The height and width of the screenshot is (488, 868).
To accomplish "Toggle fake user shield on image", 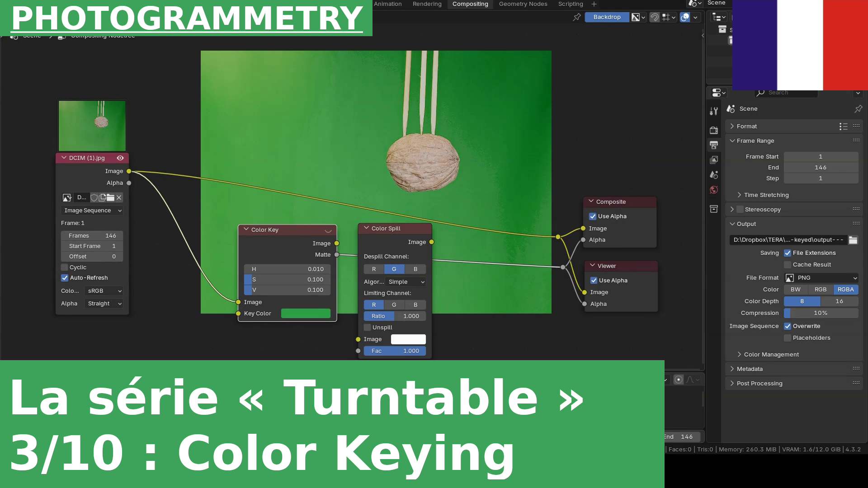I will 94,197.
